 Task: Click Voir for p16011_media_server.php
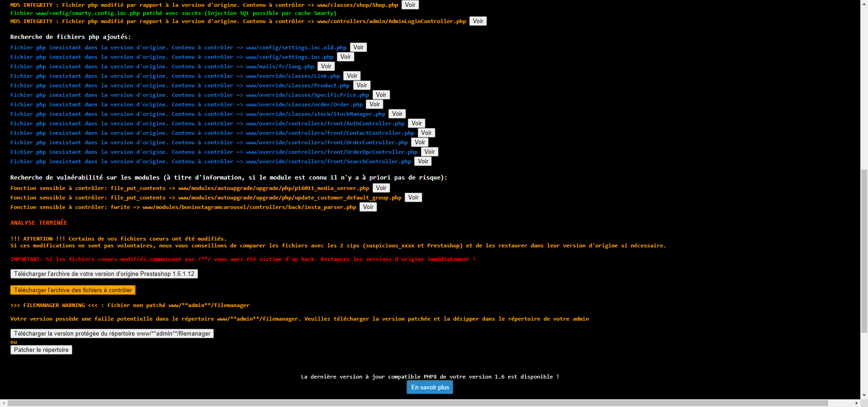point(381,188)
